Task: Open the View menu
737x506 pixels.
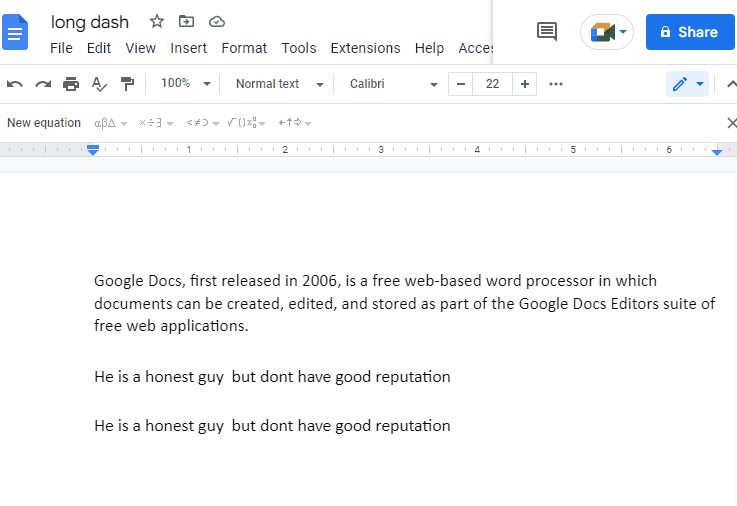Action: click(x=141, y=48)
